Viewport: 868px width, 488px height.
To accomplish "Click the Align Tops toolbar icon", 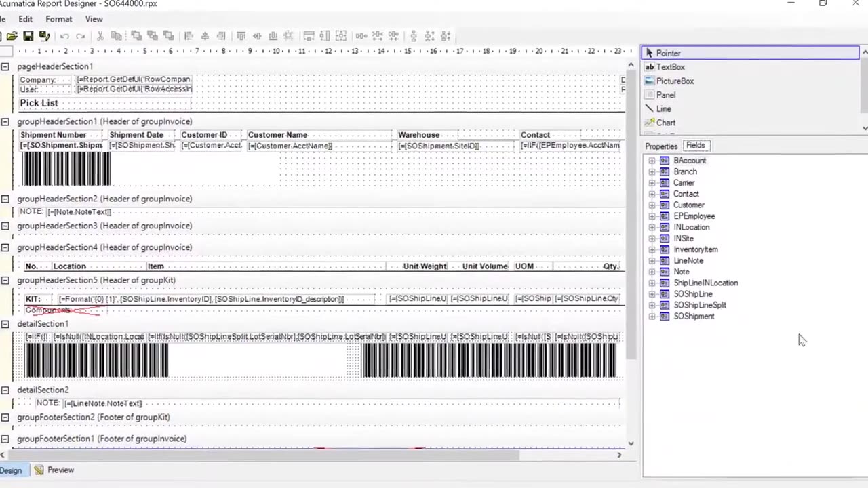I will (241, 36).
